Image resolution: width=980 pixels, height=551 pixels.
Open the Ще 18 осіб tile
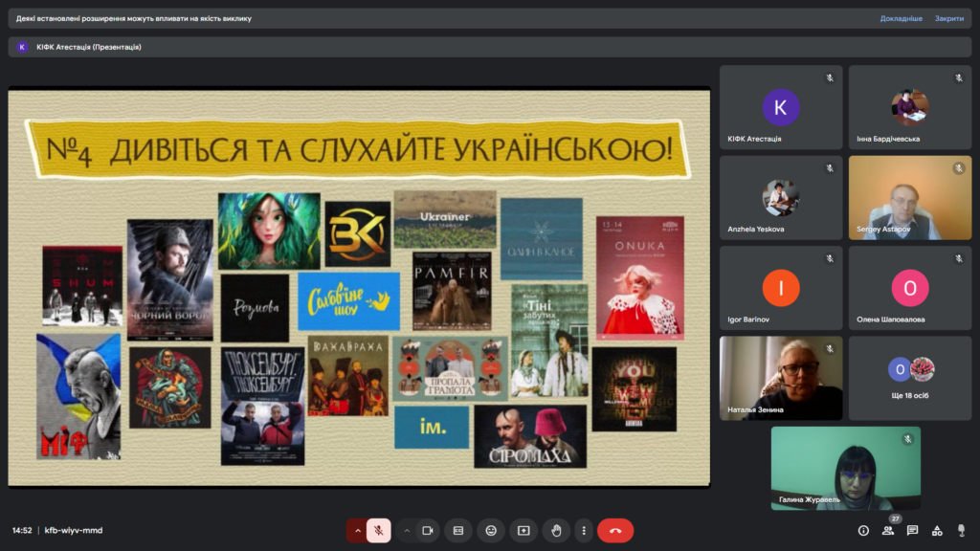pyautogui.click(x=910, y=378)
